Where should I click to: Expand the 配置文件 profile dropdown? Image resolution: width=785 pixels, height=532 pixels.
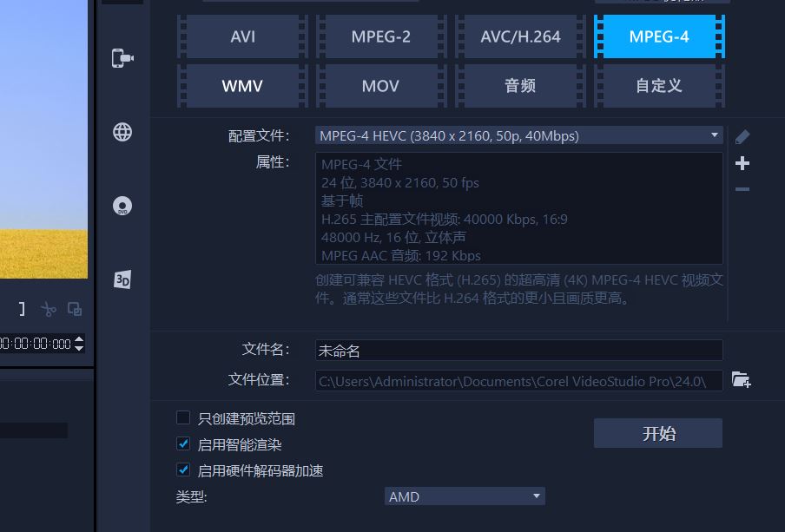tap(715, 135)
